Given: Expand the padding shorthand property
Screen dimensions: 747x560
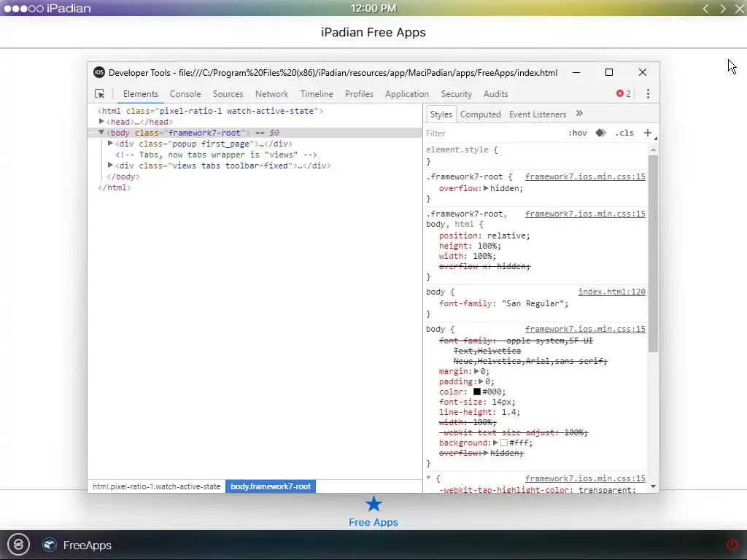Looking at the screenshot, I should 481,381.
